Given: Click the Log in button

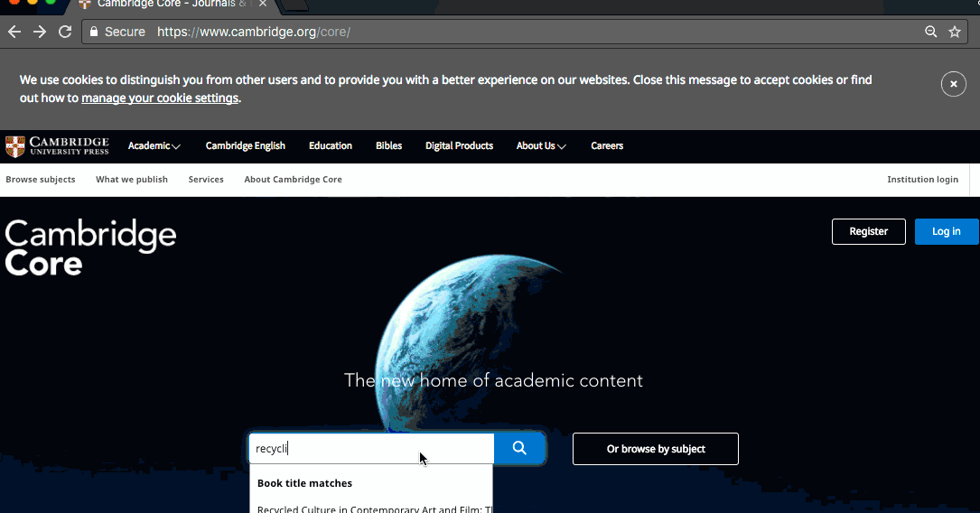Looking at the screenshot, I should (946, 231).
